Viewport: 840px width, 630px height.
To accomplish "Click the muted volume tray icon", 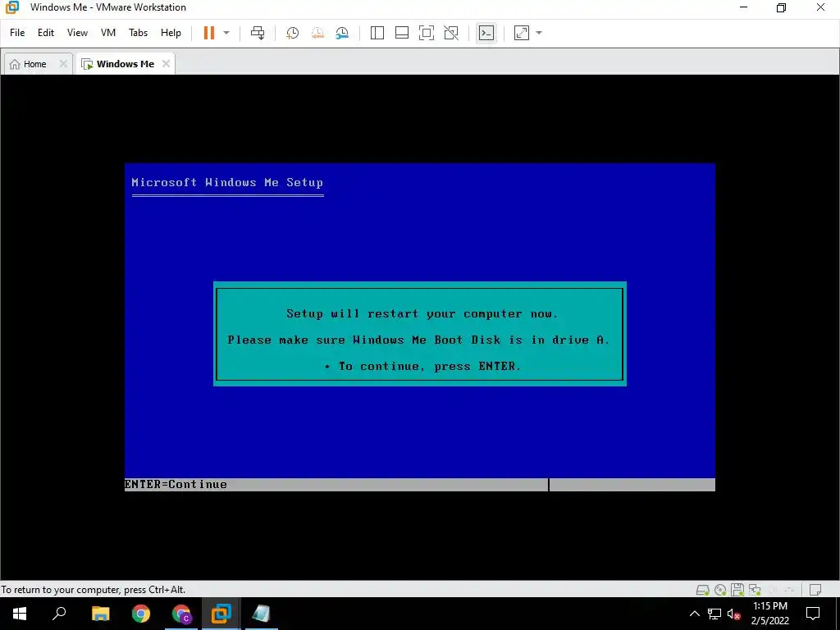I will 734,614.
